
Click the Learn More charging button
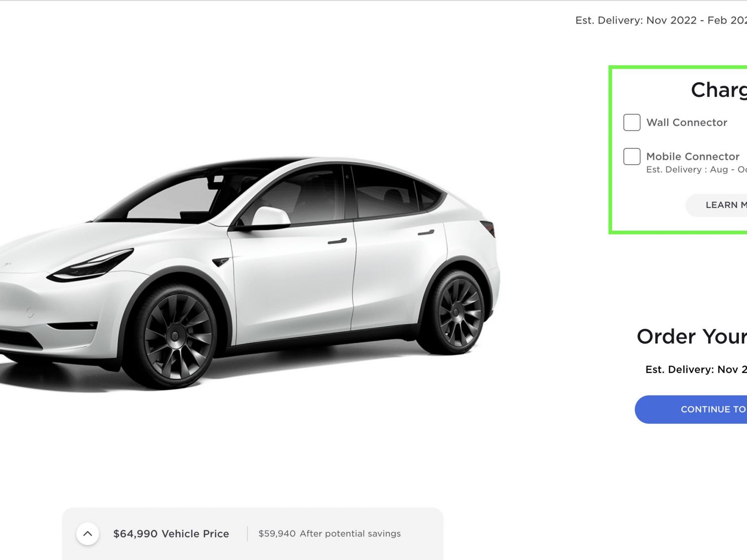coord(717,205)
